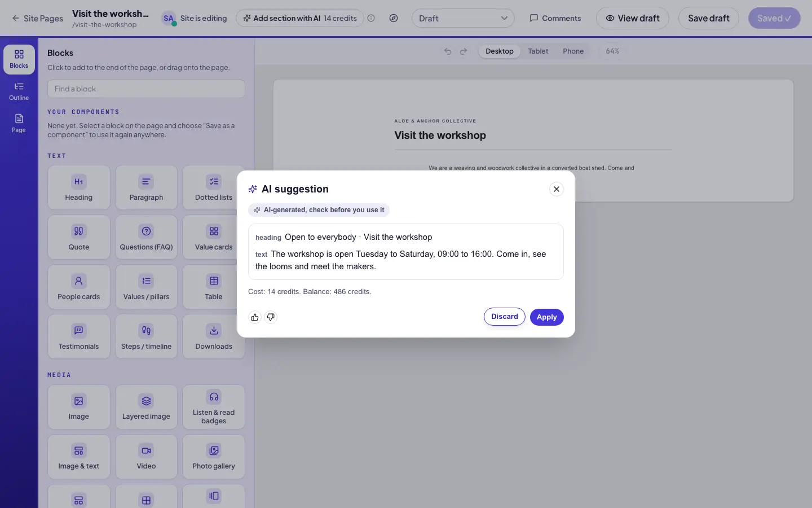Click the suggested workshop hours text
This screenshot has height=508, width=812.
[400, 260]
